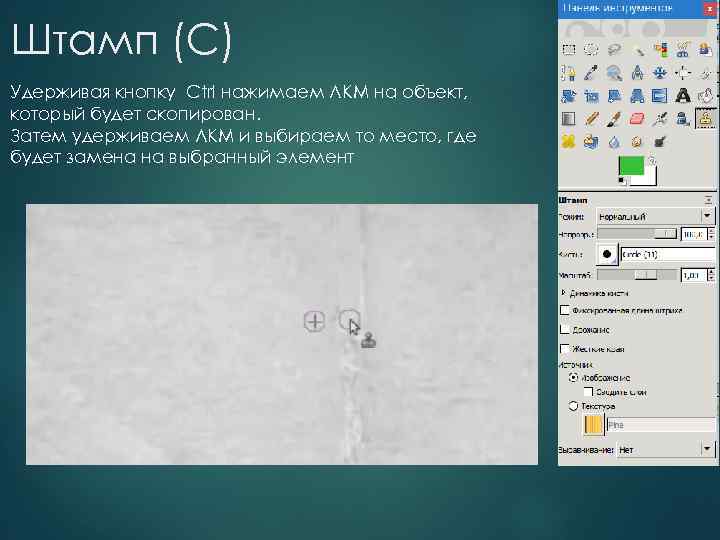Viewport: 720px width, 540px height.
Task: Select the Crop knife tool
Action: [x=705, y=73]
